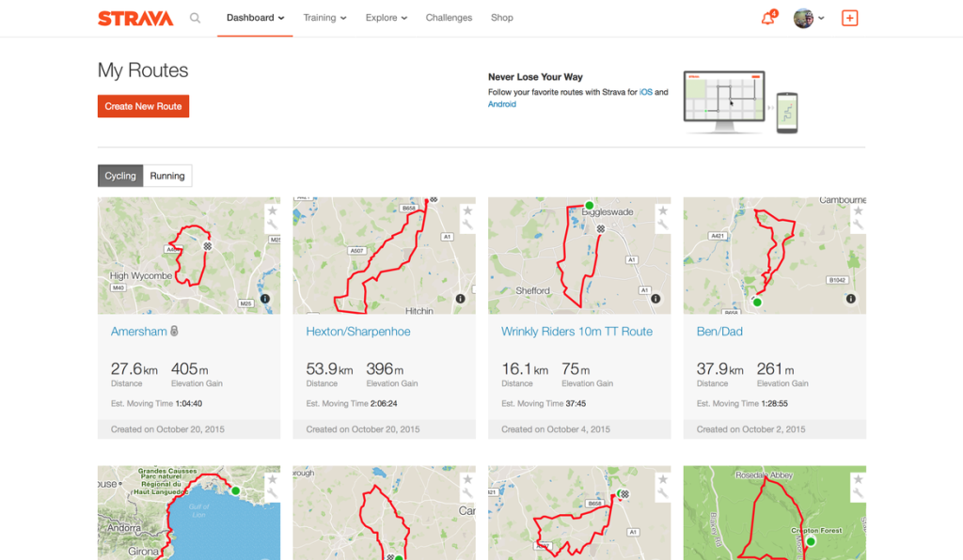Switch to the Running tab
The width and height of the screenshot is (963, 560).
coord(167,176)
